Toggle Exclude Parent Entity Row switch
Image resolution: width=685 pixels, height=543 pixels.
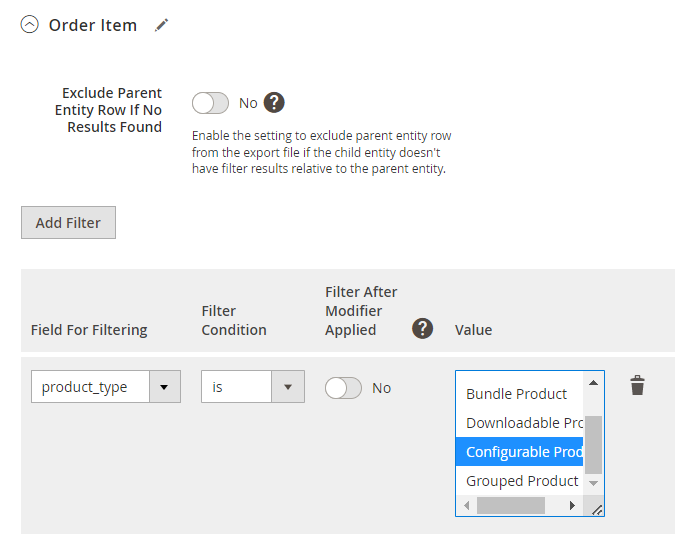[210, 103]
